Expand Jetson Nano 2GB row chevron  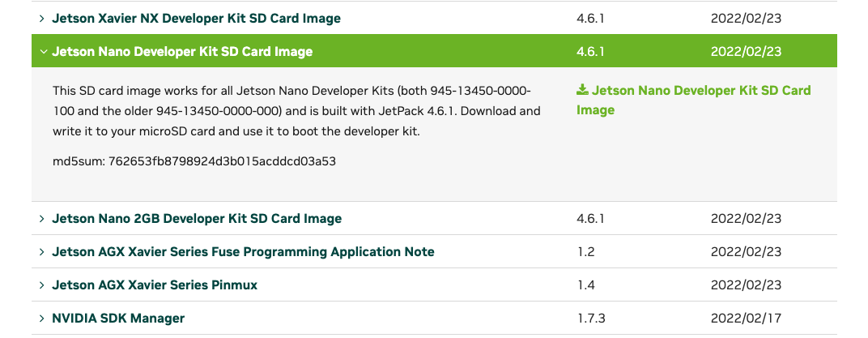[41, 218]
